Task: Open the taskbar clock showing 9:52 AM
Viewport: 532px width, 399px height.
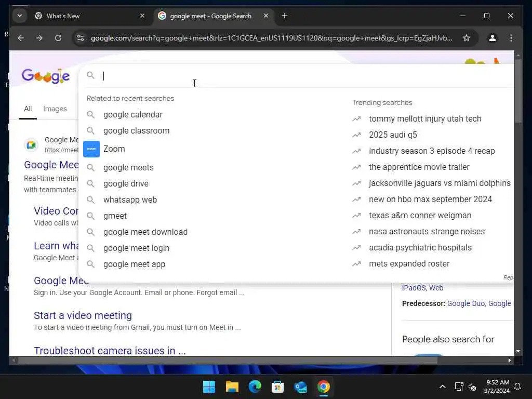Action: click(497, 387)
